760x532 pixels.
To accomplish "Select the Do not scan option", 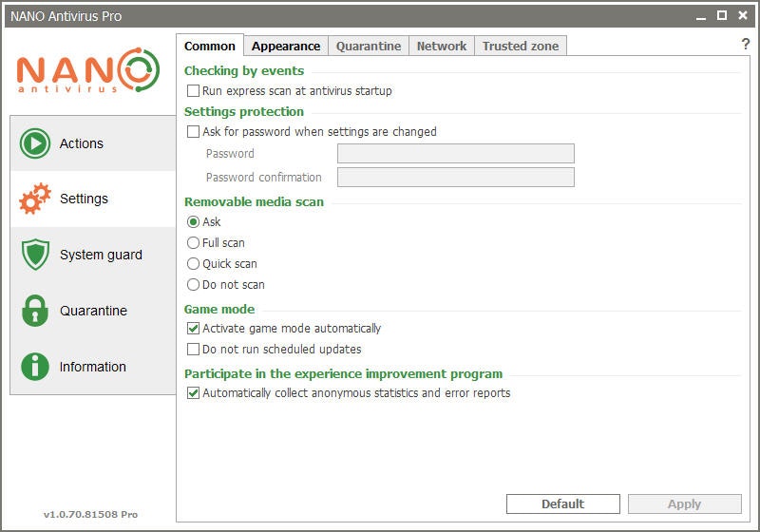I will click(x=193, y=284).
